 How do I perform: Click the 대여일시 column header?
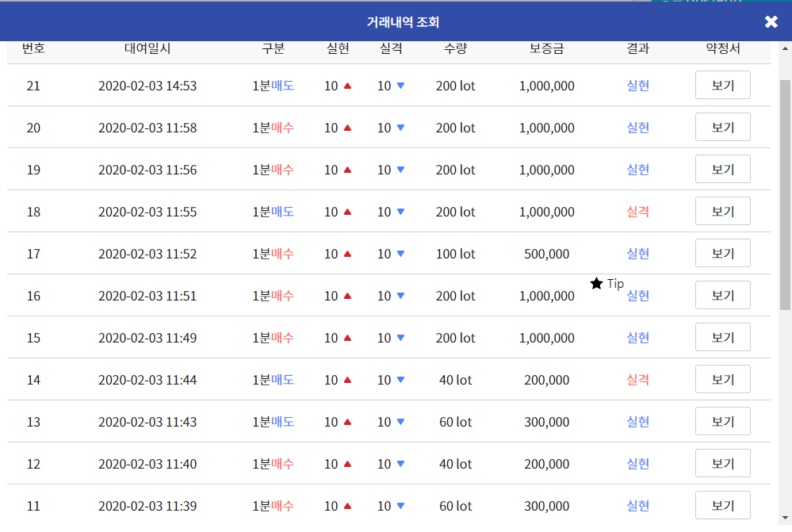[147, 48]
